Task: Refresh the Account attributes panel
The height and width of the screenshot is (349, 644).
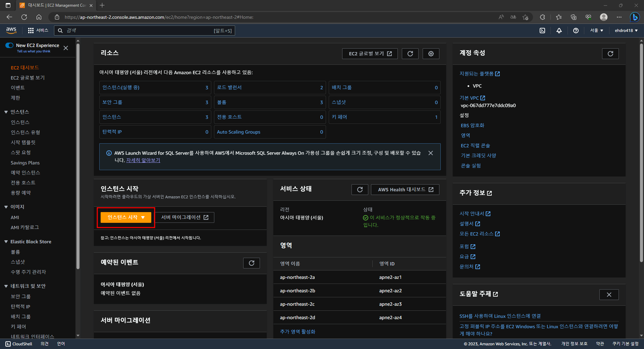Action: (610, 54)
